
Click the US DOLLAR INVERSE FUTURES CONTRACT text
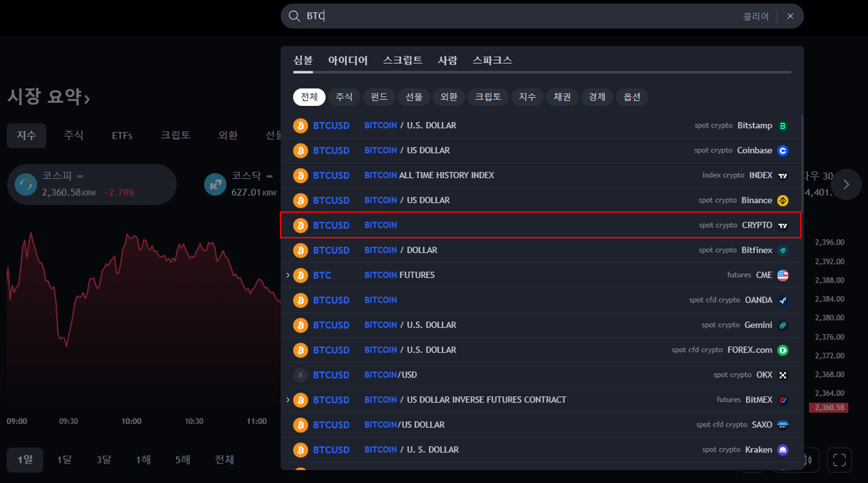click(486, 400)
